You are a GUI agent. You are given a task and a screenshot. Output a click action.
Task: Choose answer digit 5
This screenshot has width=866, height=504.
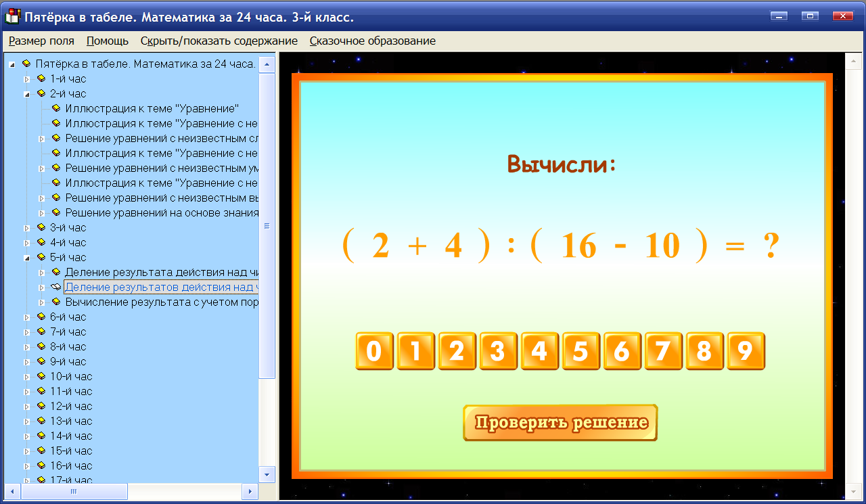coord(580,351)
